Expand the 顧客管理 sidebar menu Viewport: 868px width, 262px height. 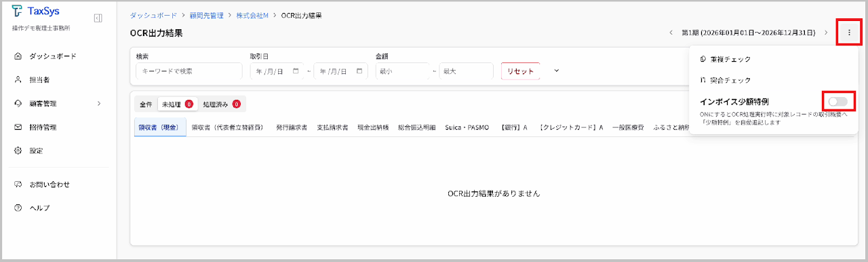58,103
